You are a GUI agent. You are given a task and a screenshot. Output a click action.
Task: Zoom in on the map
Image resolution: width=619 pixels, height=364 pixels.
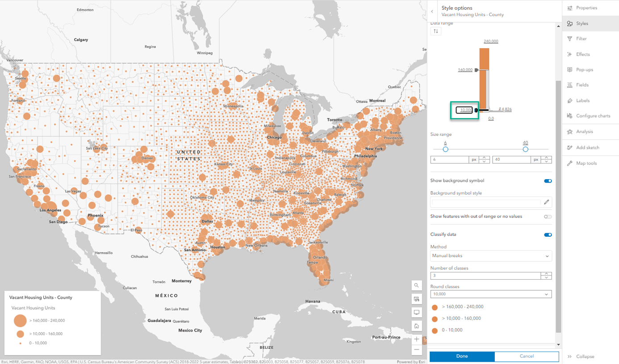[x=417, y=339]
